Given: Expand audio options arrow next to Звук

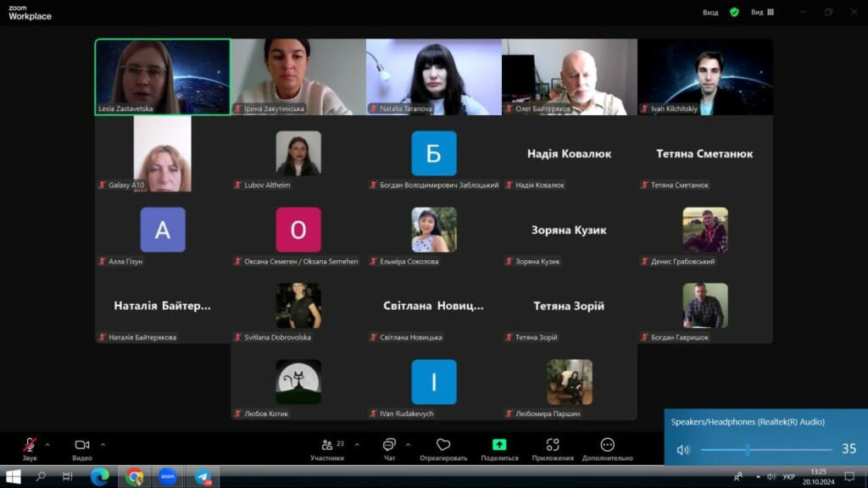Looking at the screenshot, I should (47, 444).
